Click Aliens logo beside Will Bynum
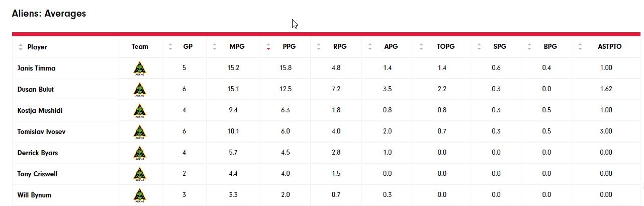The height and width of the screenshot is (206, 644). tap(140, 195)
